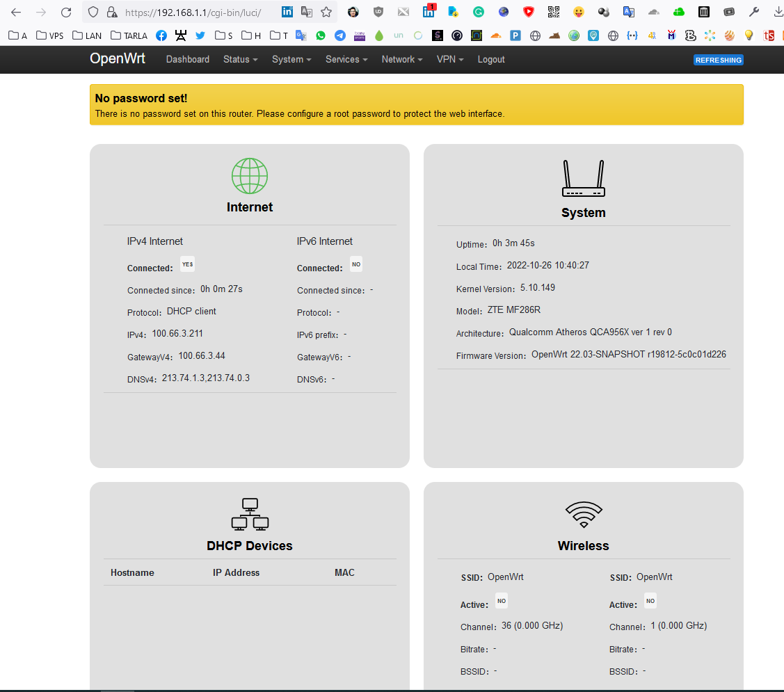Click the 'No password set!' warning heading
Image resolution: width=784 pixels, height=692 pixels.
pyautogui.click(x=141, y=99)
